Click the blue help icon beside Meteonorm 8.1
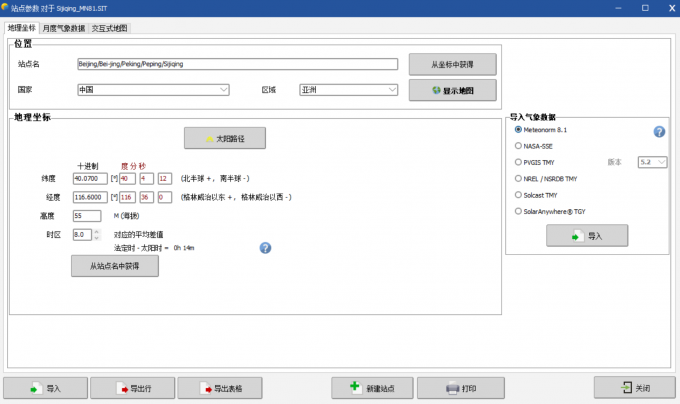This screenshot has width=680, height=404. click(659, 132)
